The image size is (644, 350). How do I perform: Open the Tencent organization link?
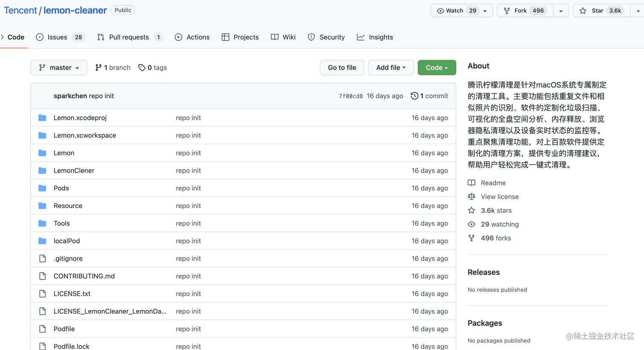[x=20, y=10]
